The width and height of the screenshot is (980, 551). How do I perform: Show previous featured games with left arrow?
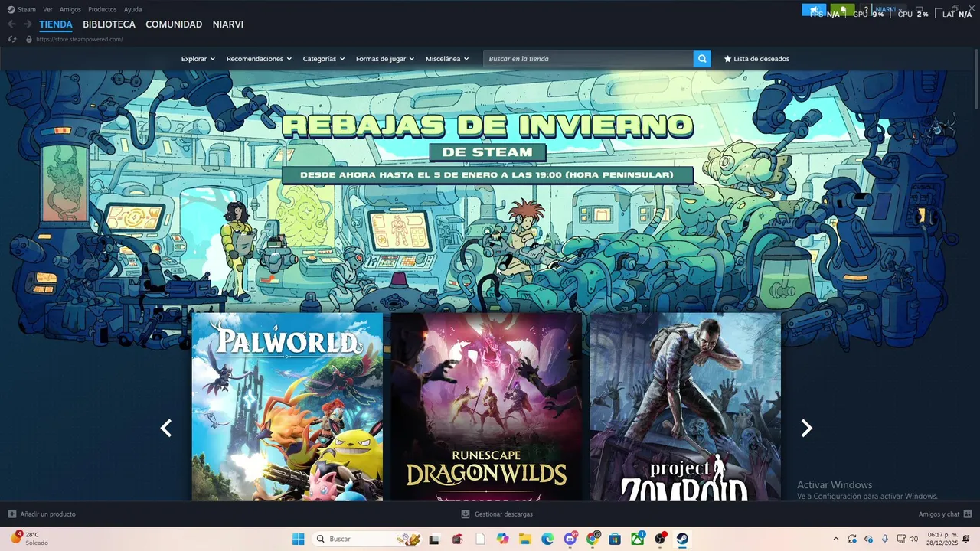166,429
